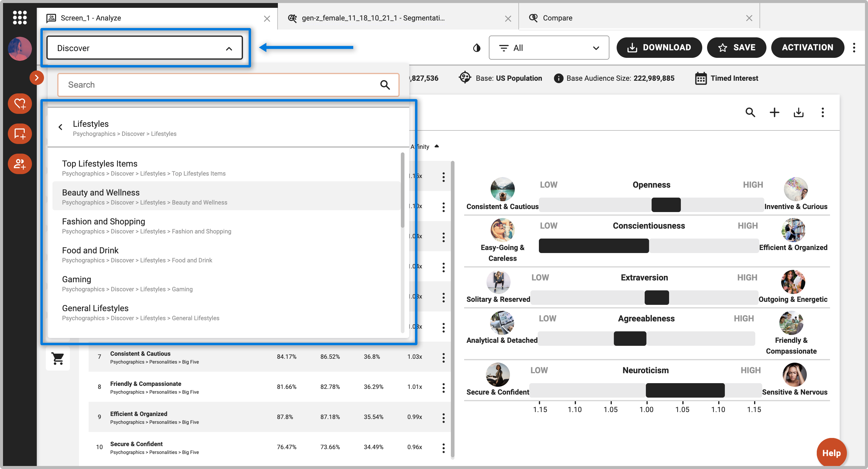Click the shopping cart icon

[x=58, y=358]
